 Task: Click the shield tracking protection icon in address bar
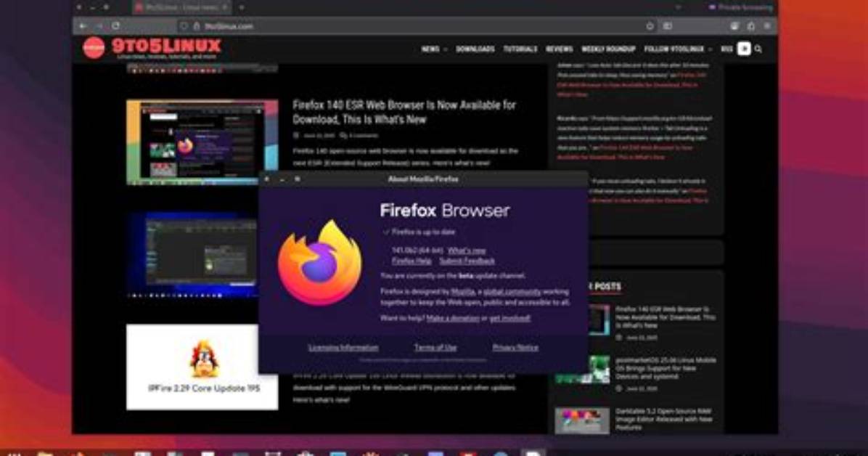[184, 26]
